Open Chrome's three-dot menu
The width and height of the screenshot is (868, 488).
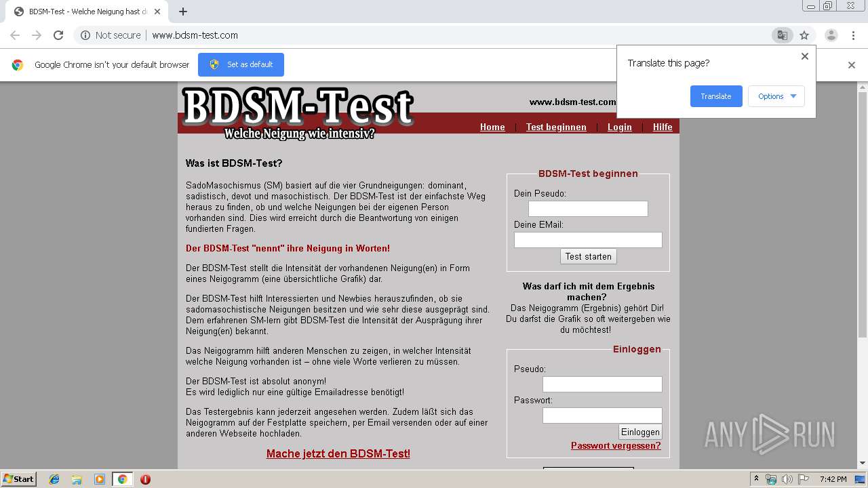coord(852,35)
